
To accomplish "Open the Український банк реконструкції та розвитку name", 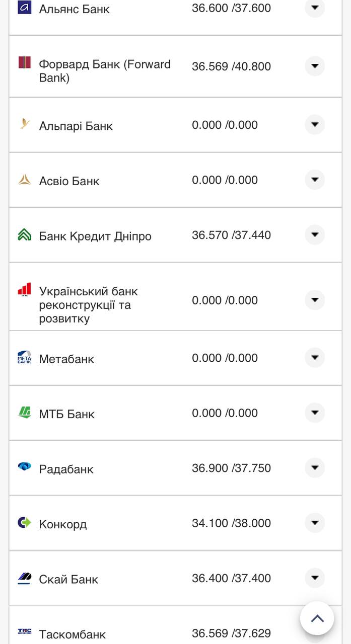I will point(88,305).
